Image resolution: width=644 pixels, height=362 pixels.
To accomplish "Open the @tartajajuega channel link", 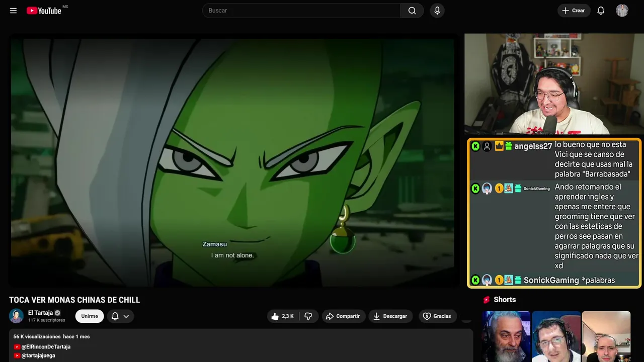I will pos(38,355).
